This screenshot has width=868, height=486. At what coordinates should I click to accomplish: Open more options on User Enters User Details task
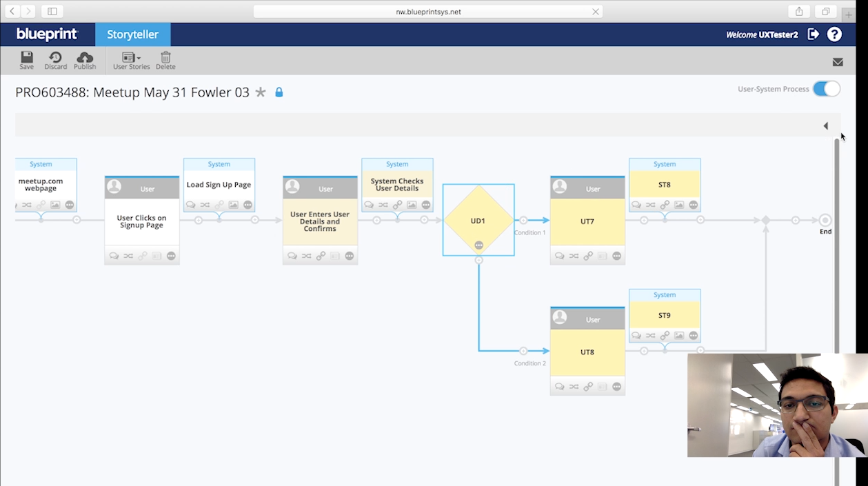350,256
